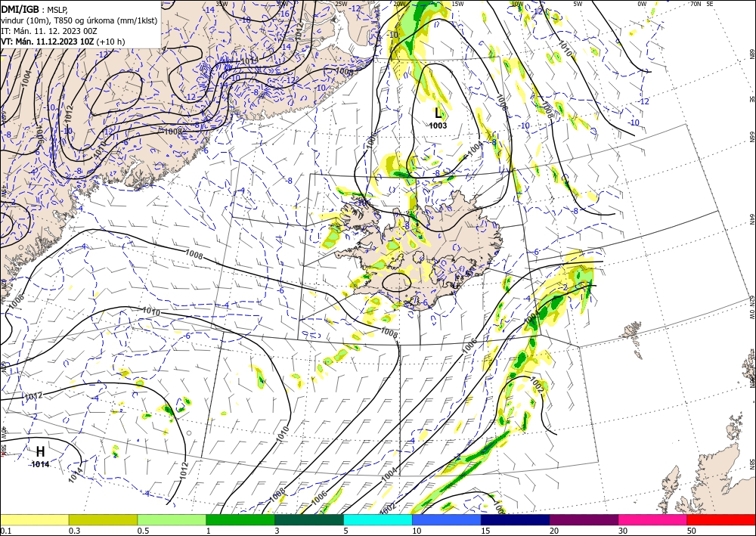Choose the navy 15–20 legend segment
The image size is (756, 536).
(x=516, y=519)
